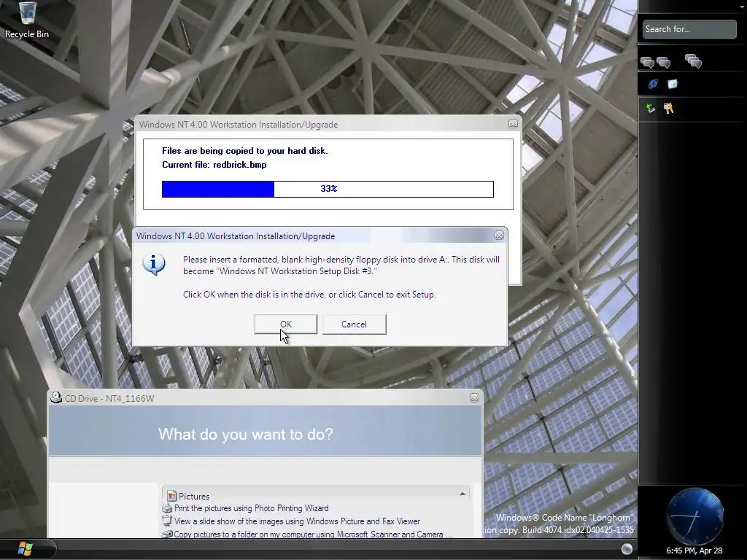Click the slide show icon beside View a slide show
This screenshot has height=560, width=747.
(x=167, y=521)
